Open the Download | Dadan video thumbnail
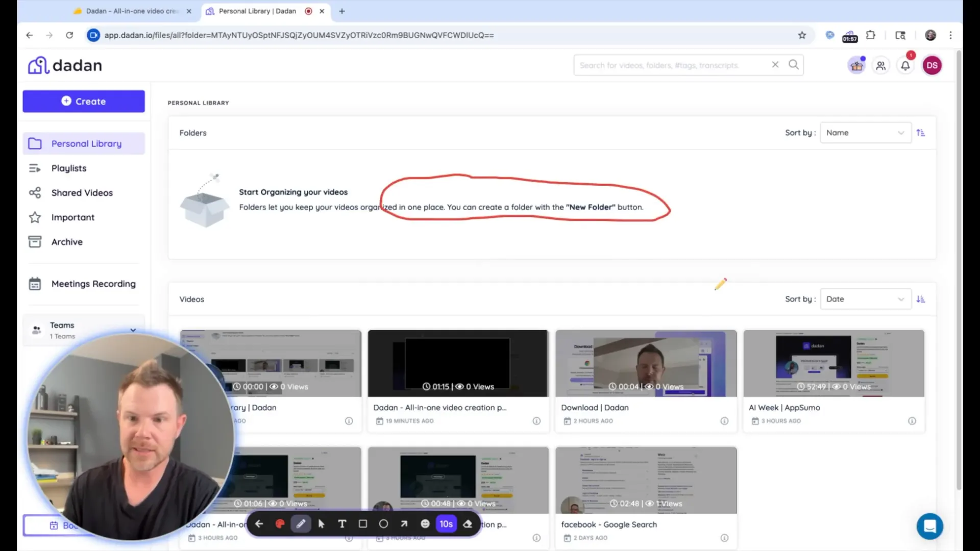The height and width of the screenshot is (551, 980). 646,363
